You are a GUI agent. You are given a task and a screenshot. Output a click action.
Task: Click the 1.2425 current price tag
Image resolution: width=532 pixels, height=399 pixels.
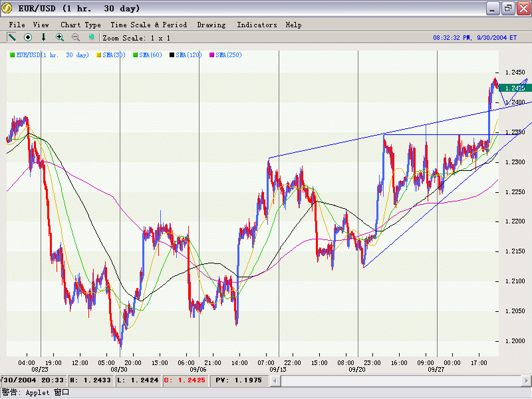coord(515,88)
